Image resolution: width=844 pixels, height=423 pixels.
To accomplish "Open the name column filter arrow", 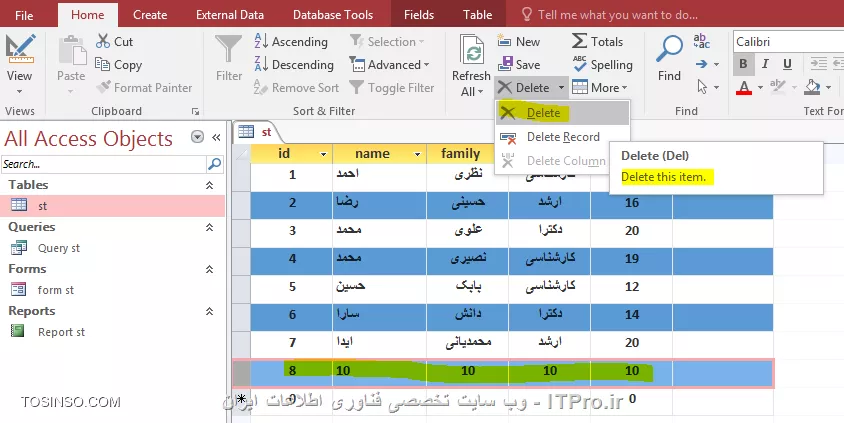I will [417, 154].
